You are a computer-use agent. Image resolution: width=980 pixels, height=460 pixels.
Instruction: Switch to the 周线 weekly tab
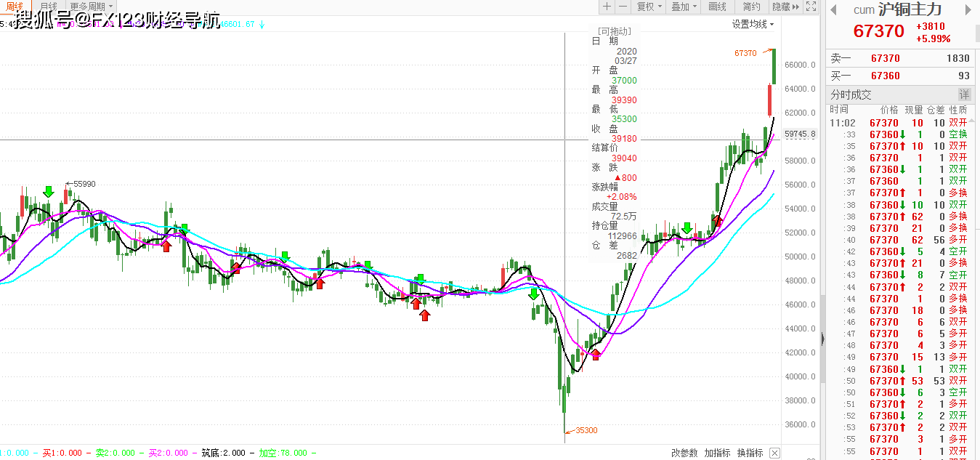16,7
